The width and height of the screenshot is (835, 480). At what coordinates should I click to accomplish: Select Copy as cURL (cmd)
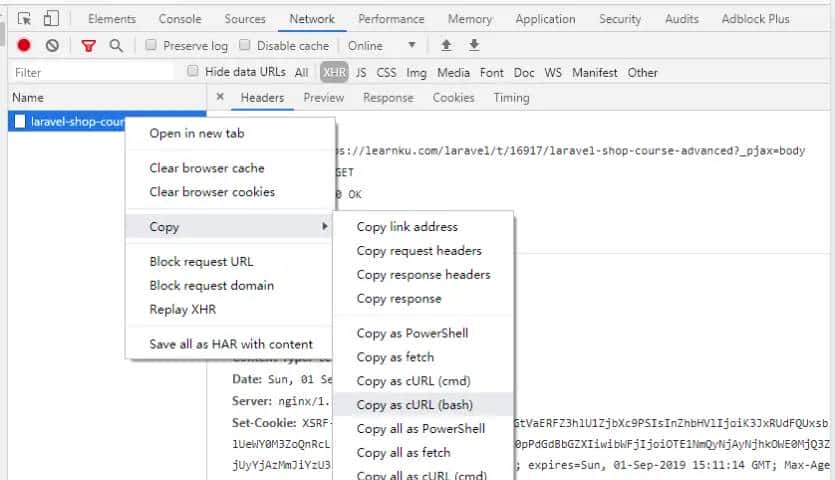(423, 381)
